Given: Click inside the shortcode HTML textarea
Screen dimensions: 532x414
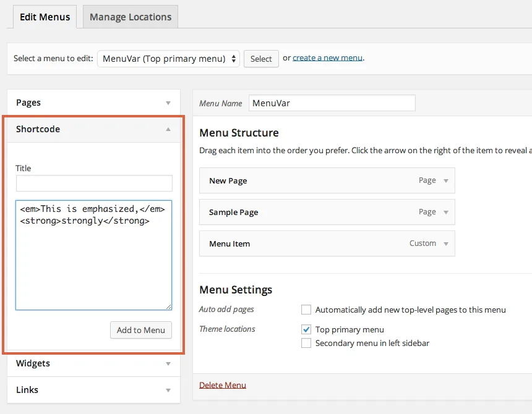Looking at the screenshot, I should click(93, 255).
